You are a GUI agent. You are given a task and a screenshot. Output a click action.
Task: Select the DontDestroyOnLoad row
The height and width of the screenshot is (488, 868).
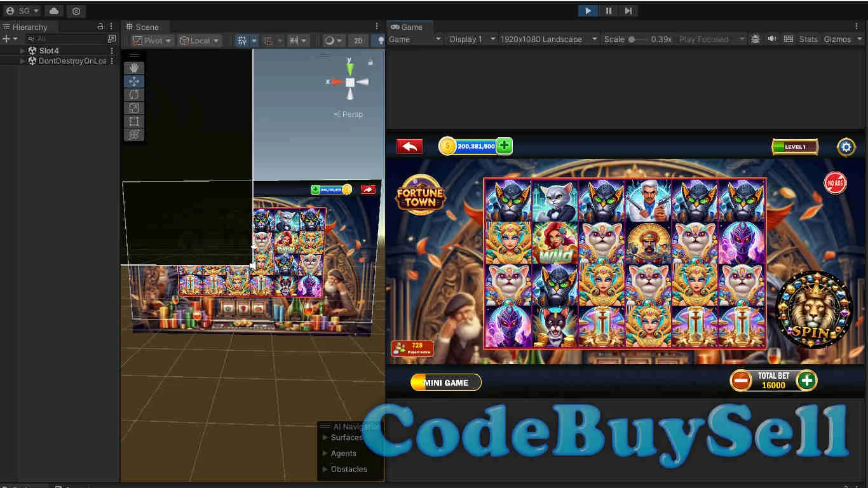(x=60, y=61)
